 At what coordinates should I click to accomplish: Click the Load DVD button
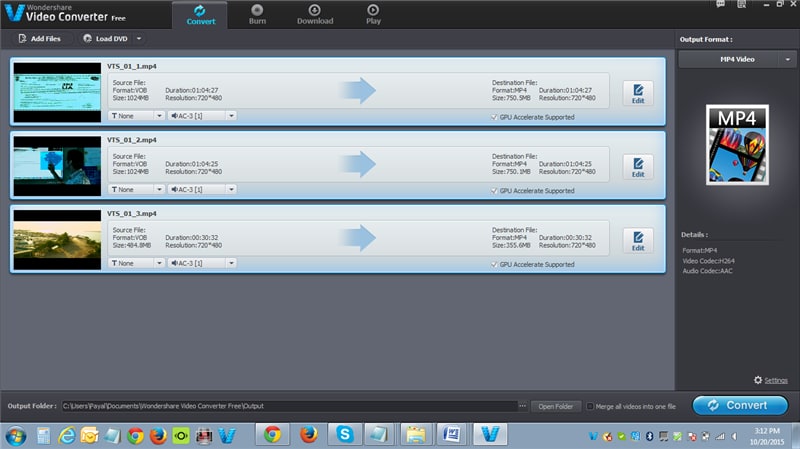(105, 39)
